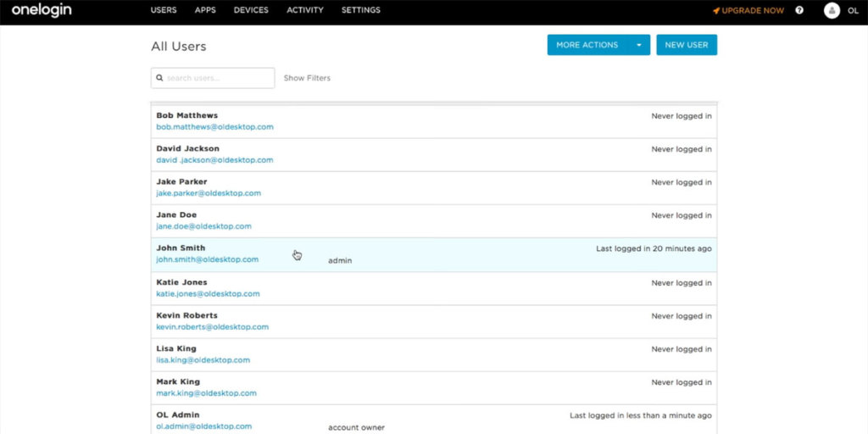Open the help question mark icon
Screen dimensions: 868x434
799,11
